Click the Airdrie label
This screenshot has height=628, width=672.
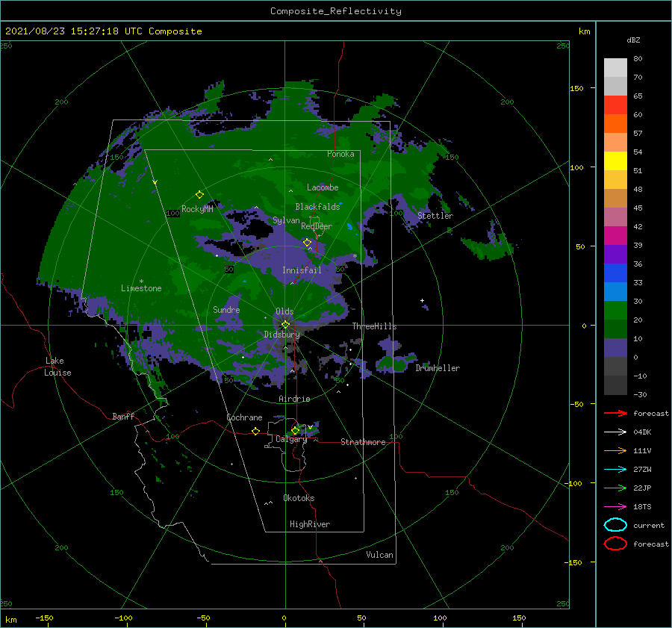point(294,399)
